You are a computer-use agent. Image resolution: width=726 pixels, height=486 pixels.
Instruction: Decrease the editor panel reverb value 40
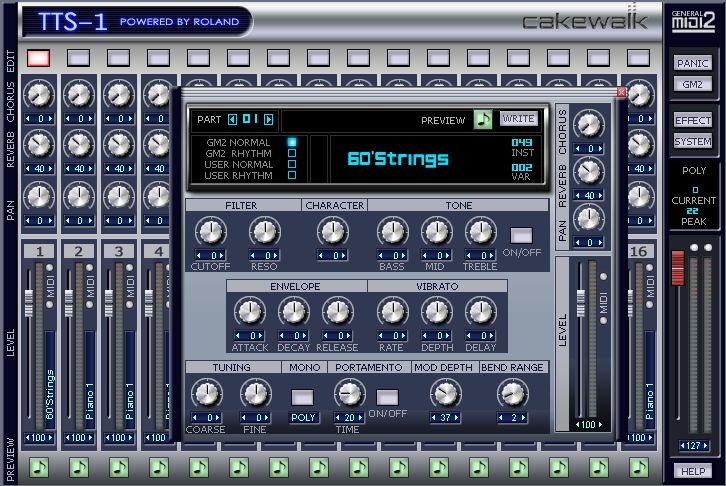tap(578, 195)
